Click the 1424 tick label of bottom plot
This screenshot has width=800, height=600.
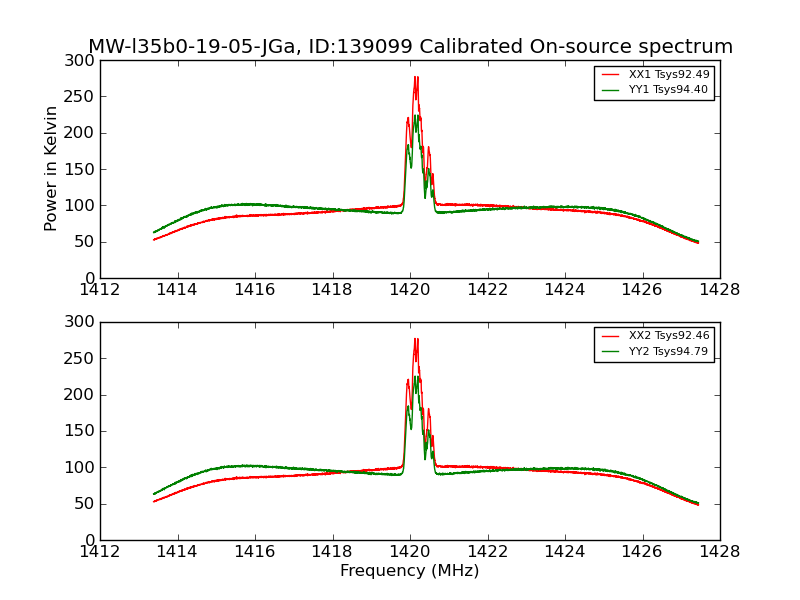565,552
